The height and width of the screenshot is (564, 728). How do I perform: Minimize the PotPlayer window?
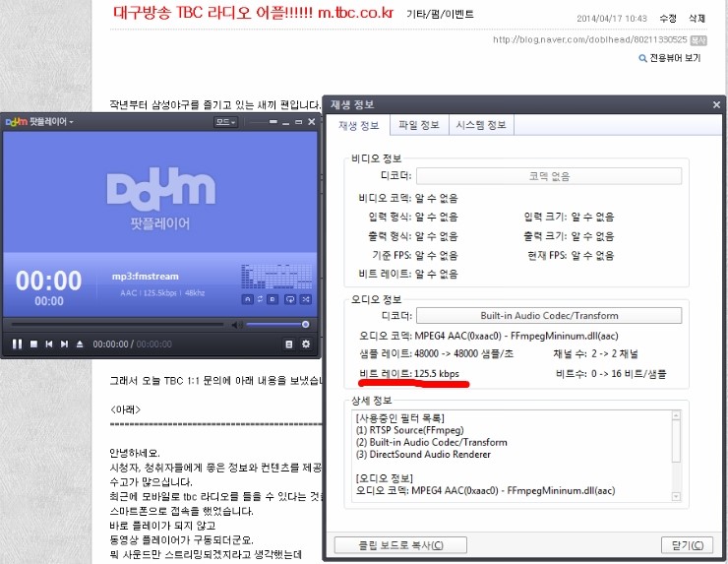[x=285, y=122]
